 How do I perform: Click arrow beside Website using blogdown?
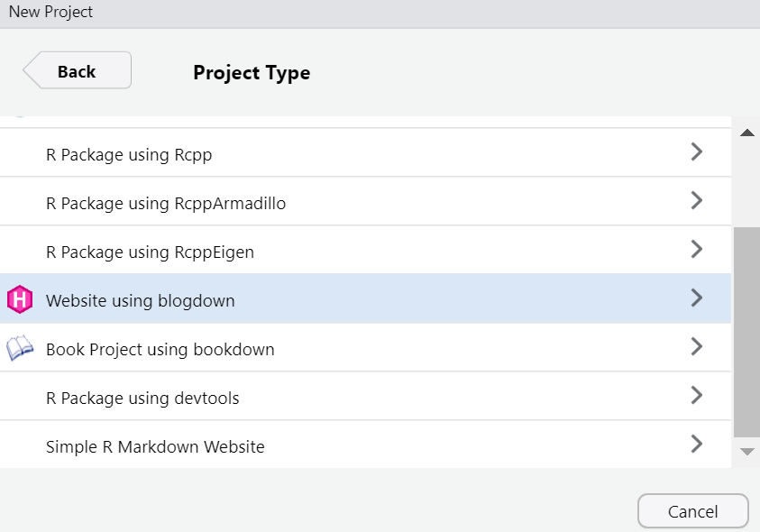coord(697,298)
